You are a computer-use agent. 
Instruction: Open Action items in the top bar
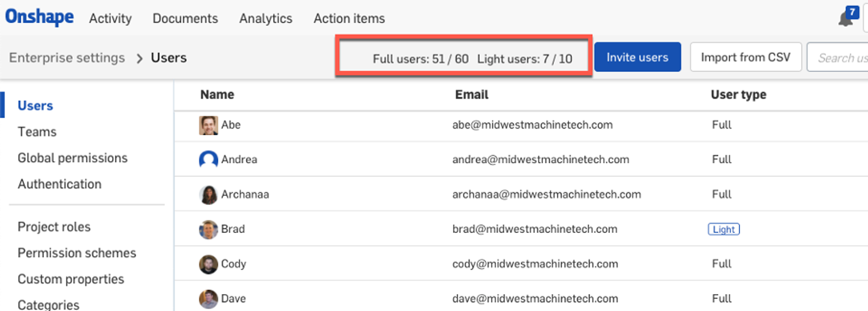point(349,18)
